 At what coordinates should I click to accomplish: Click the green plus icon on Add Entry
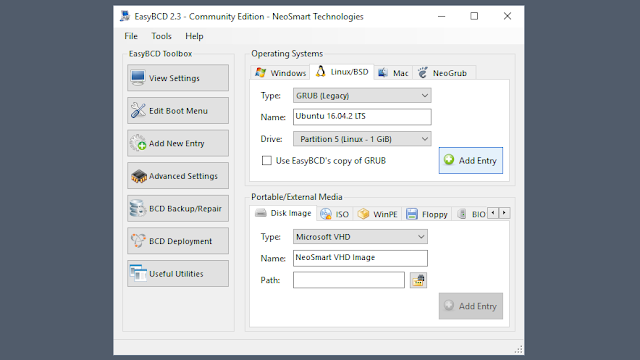449,160
